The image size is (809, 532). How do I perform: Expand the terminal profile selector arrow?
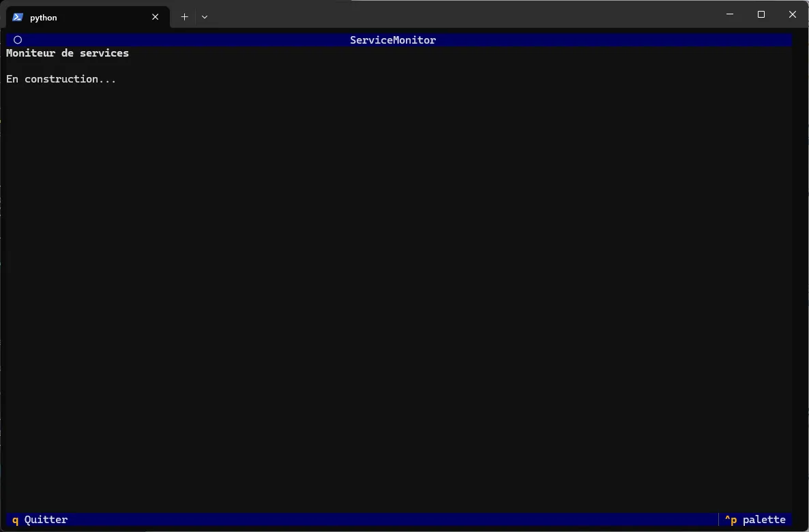pos(204,16)
